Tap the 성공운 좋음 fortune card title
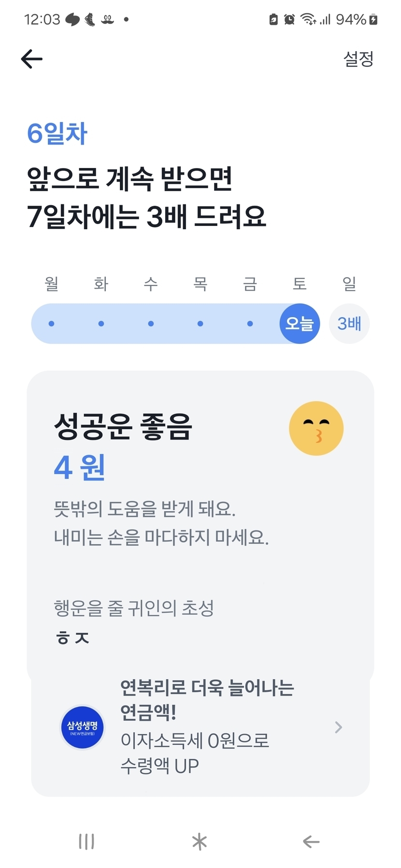Viewport: 401px width, 868px height. point(123,427)
